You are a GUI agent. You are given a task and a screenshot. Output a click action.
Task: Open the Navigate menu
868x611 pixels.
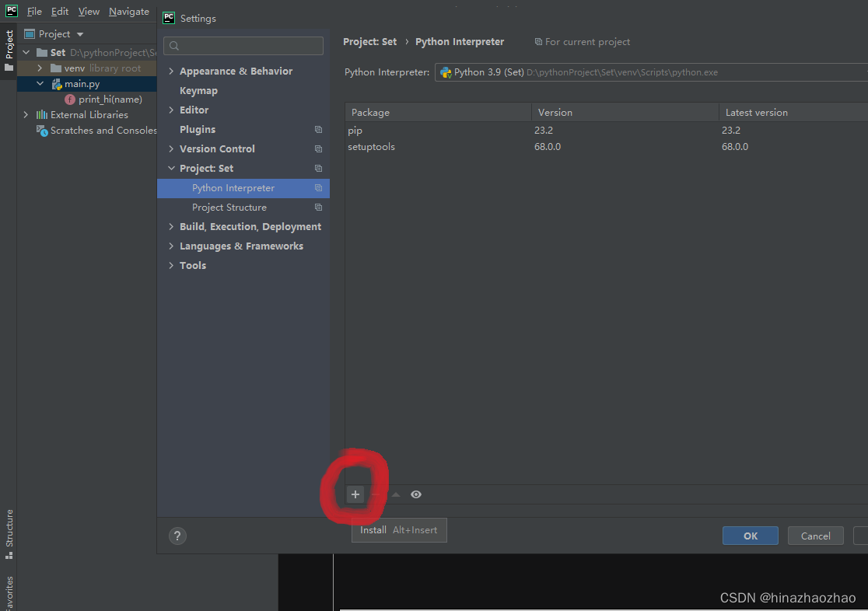129,12
